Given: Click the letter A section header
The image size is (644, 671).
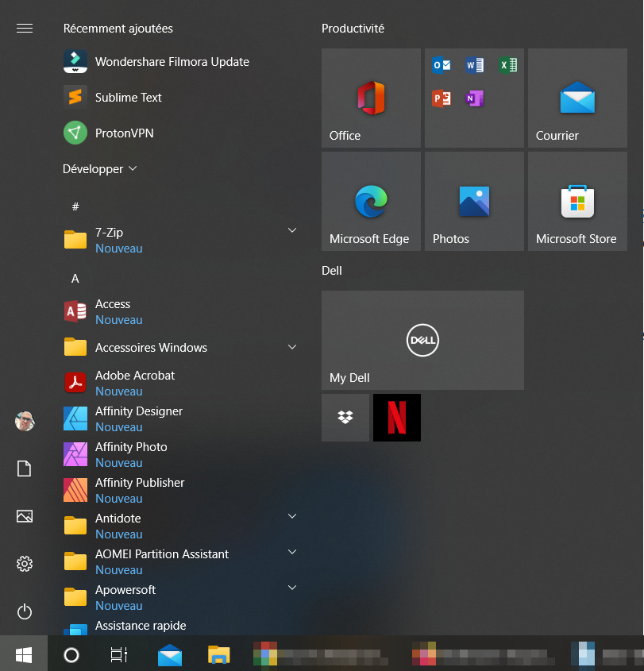Looking at the screenshot, I should pyautogui.click(x=75, y=279).
